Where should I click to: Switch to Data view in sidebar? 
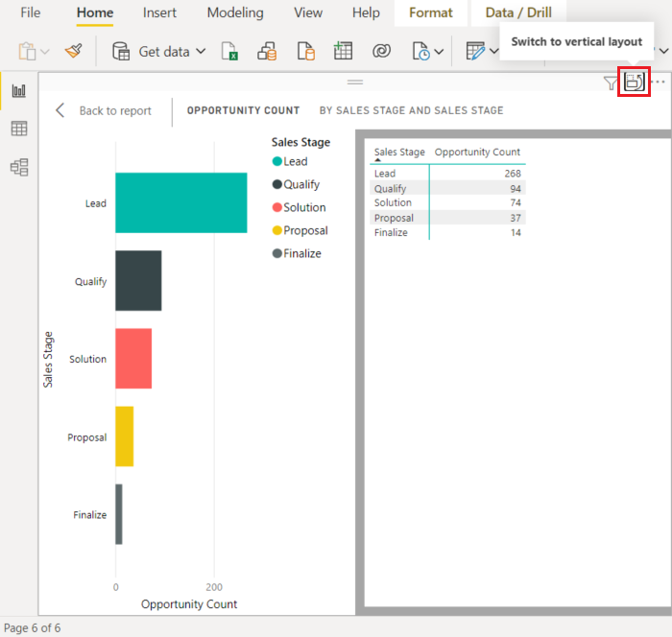coord(19,129)
